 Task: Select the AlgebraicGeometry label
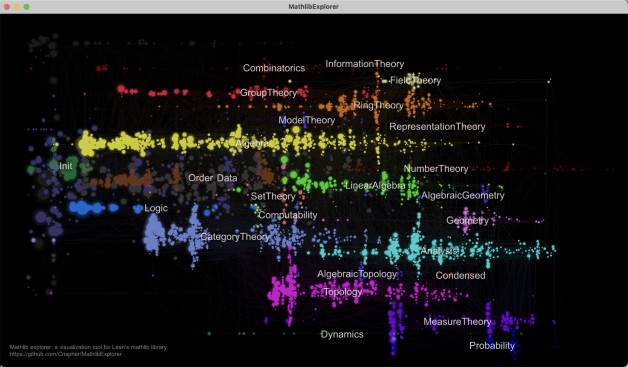[x=463, y=196]
